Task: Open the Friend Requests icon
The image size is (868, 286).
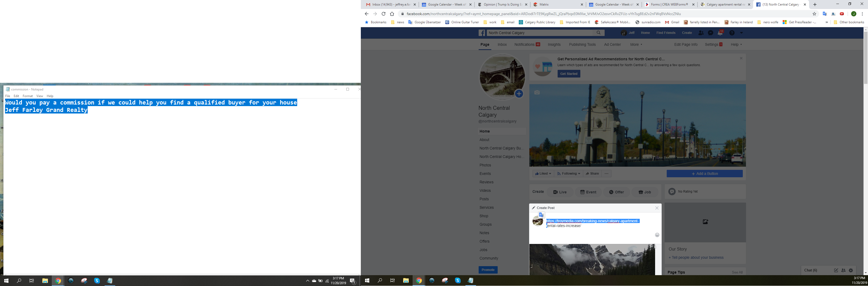Action: [701, 33]
